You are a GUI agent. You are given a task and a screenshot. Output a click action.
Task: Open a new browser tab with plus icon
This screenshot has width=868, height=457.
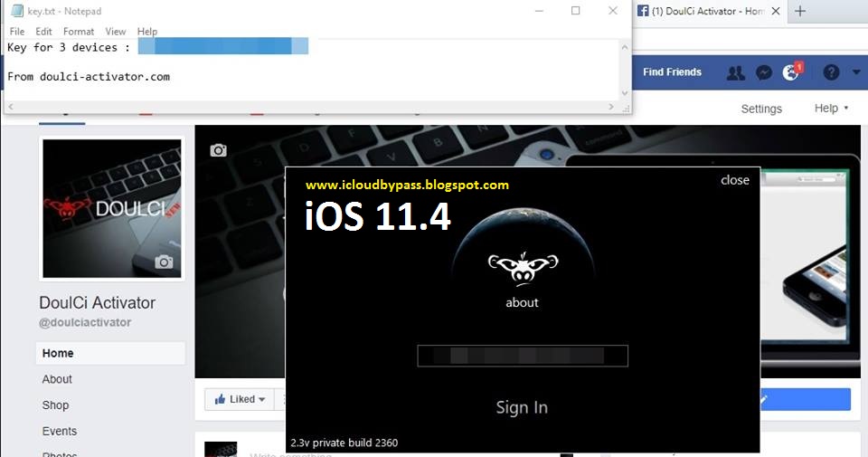(800, 11)
